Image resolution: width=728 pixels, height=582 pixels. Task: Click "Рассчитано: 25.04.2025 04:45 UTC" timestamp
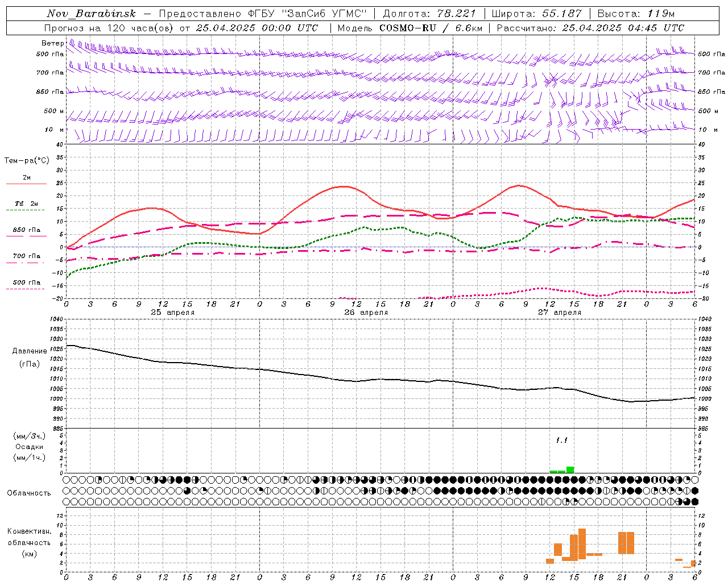pos(590,28)
